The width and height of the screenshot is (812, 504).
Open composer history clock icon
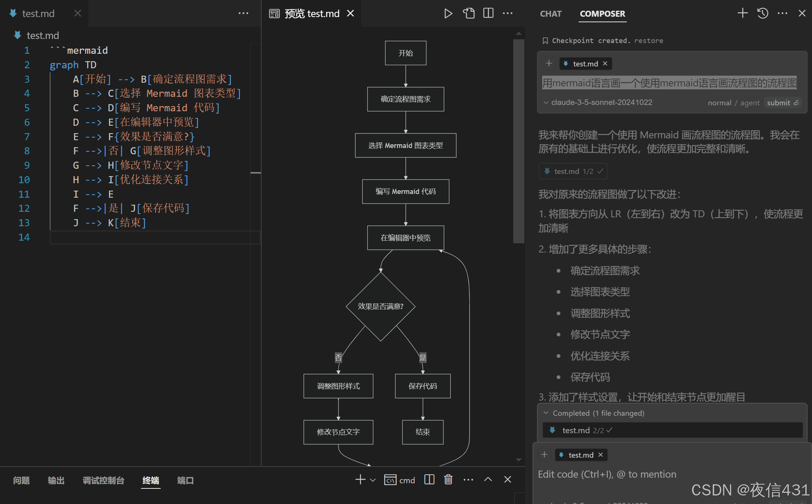coord(763,14)
